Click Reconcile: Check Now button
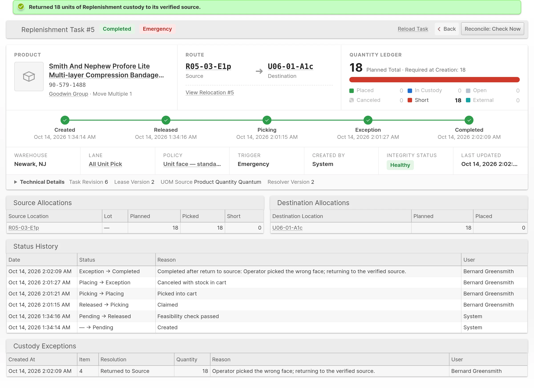Image resolution: width=534 pixels, height=392 pixels. pyautogui.click(x=492, y=29)
